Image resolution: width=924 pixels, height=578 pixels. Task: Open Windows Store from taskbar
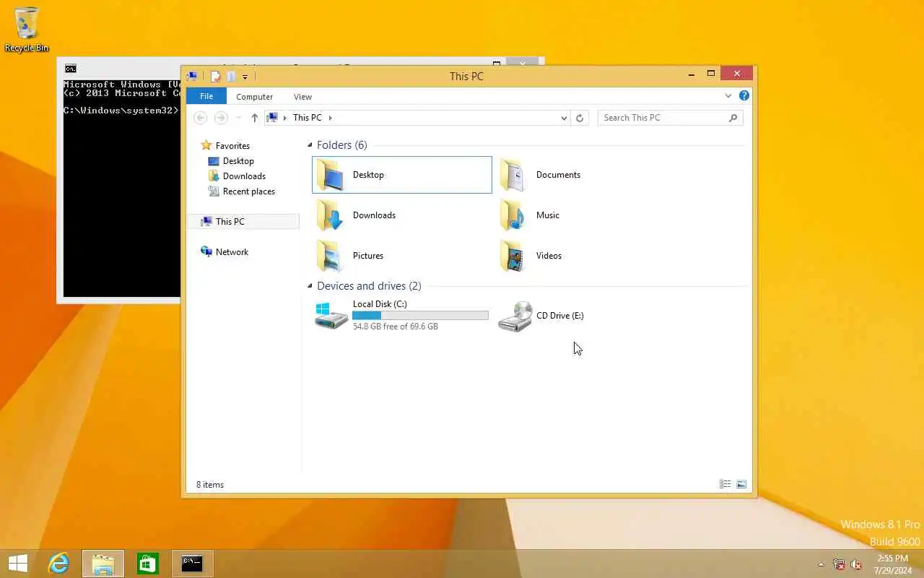coord(147,564)
